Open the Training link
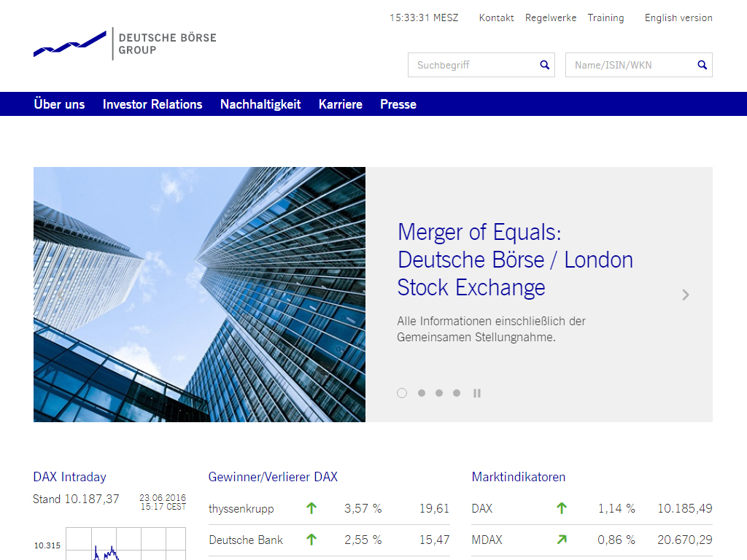747x560 pixels. pyautogui.click(x=605, y=17)
